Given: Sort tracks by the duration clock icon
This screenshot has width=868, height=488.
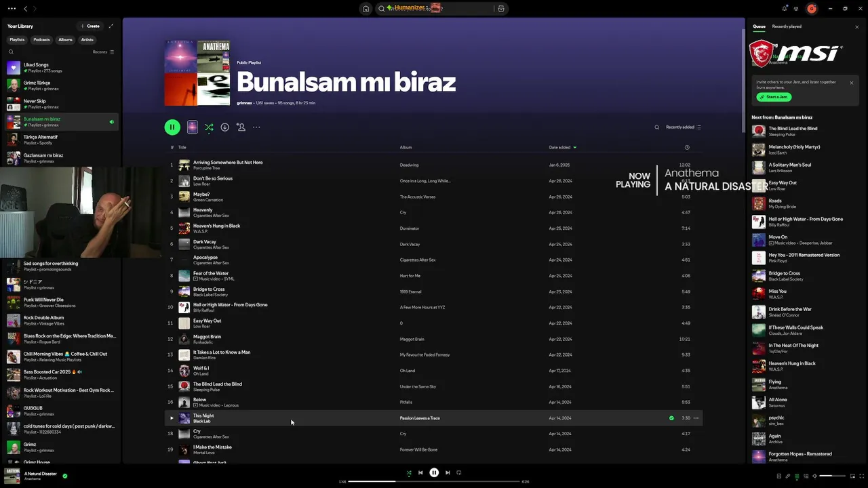Looking at the screenshot, I should tap(687, 147).
